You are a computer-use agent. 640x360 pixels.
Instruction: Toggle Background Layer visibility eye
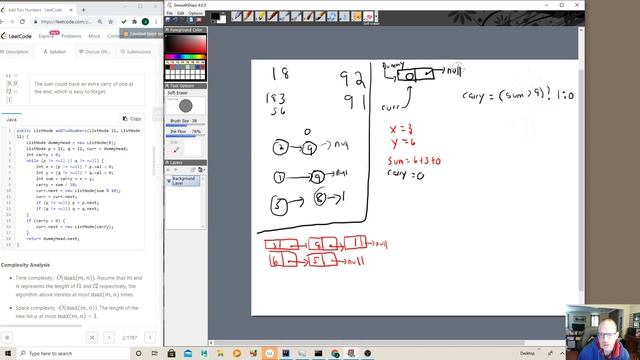pyautogui.click(x=169, y=181)
